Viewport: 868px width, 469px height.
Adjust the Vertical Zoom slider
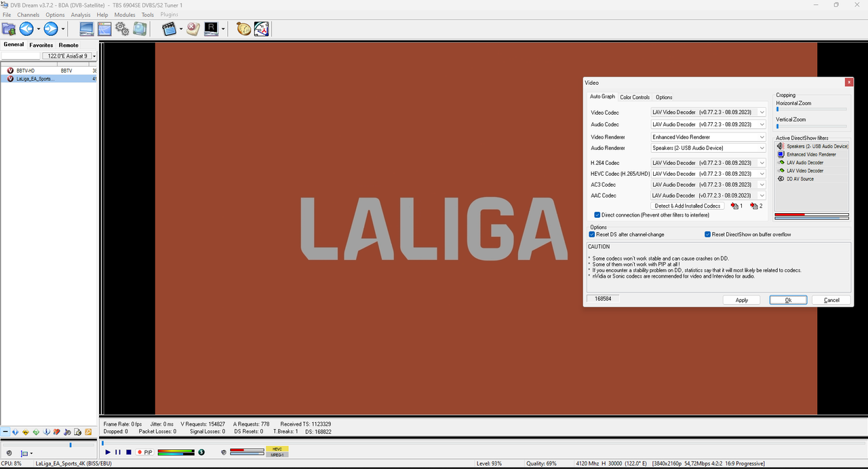(811, 126)
